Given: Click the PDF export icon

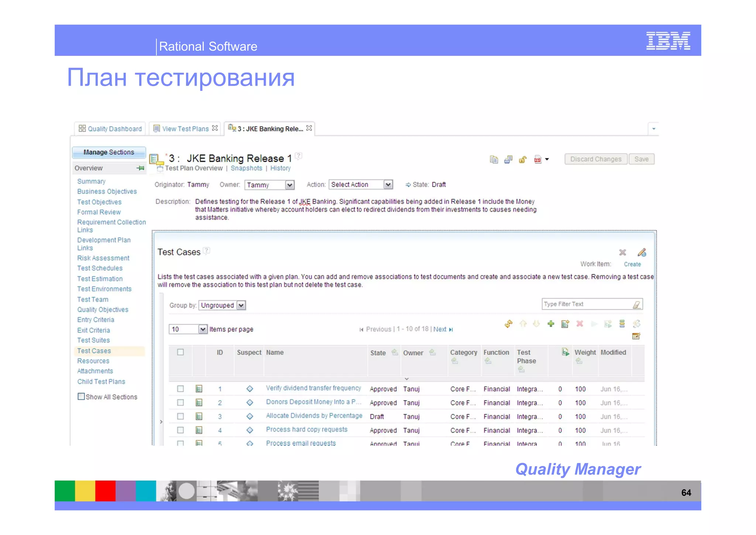Looking at the screenshot, I should pos(537,160).
